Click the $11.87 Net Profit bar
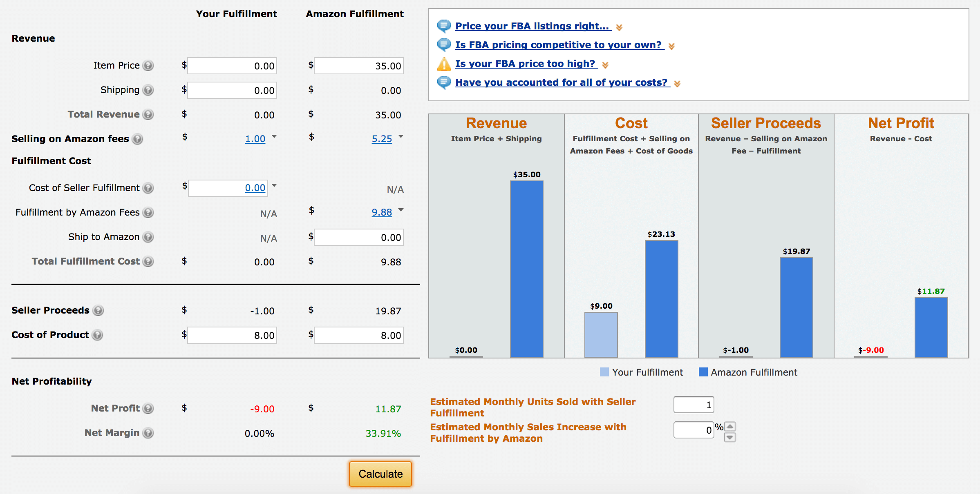The height and width of the screenshot is (494, 980). pos(931,327)
